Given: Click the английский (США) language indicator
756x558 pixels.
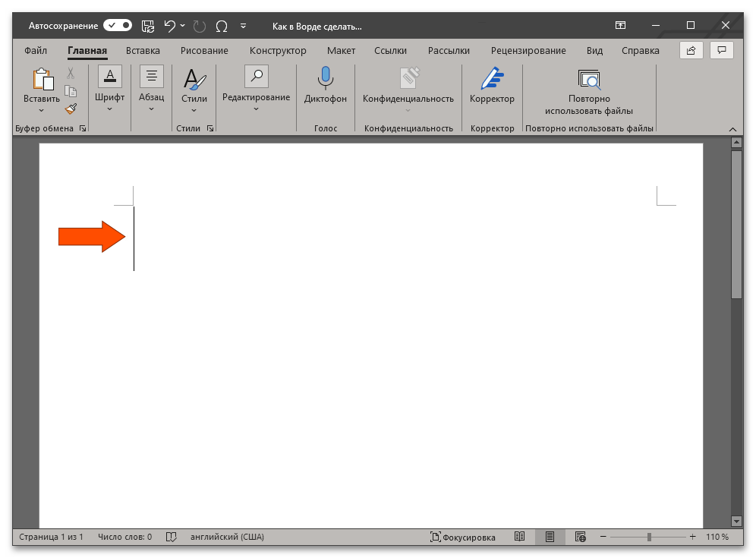Looking at the screenshot, I should point(227,537).
